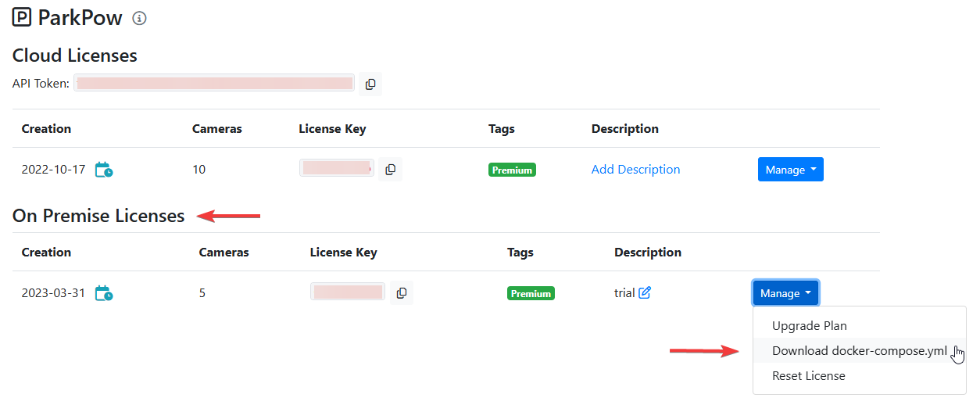Click the On Premise Licenses heading
The width and height of the screenshot is (980, 405).
pos(98,216)
